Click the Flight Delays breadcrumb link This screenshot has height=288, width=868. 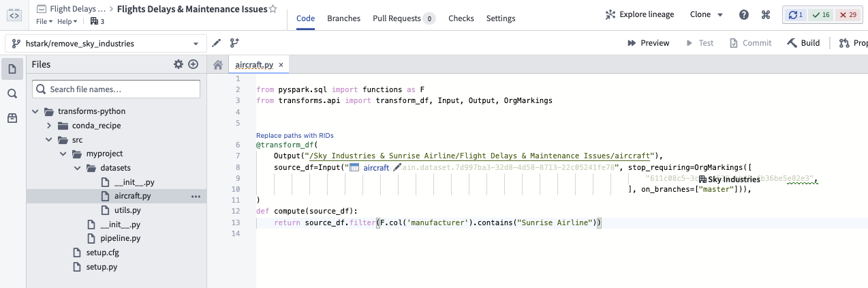(78, 10)
